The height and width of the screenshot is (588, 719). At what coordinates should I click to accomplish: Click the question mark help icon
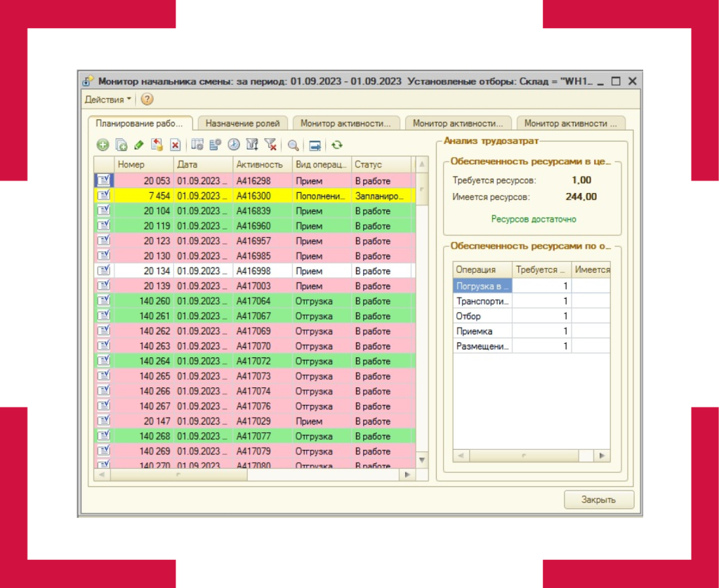pos(147,100)
